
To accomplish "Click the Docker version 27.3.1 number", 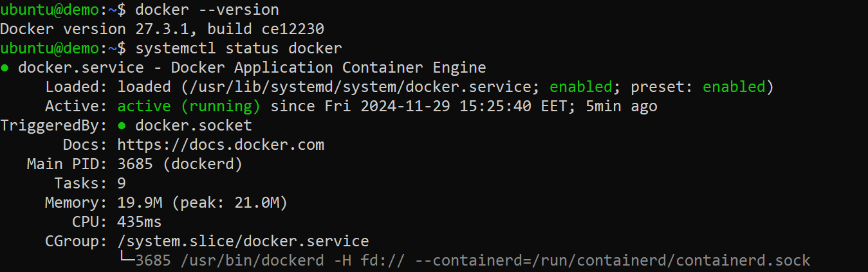I will [x=162, y=29].
